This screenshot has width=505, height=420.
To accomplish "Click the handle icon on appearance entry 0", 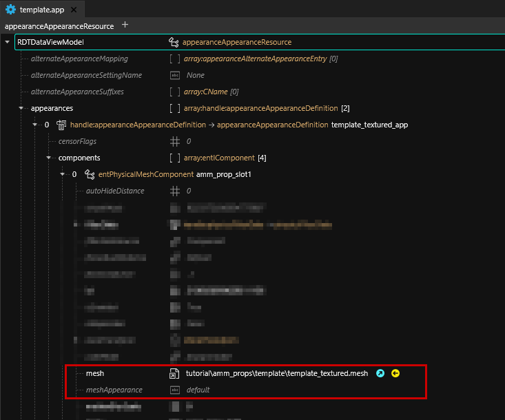I will tap(61, 125).
